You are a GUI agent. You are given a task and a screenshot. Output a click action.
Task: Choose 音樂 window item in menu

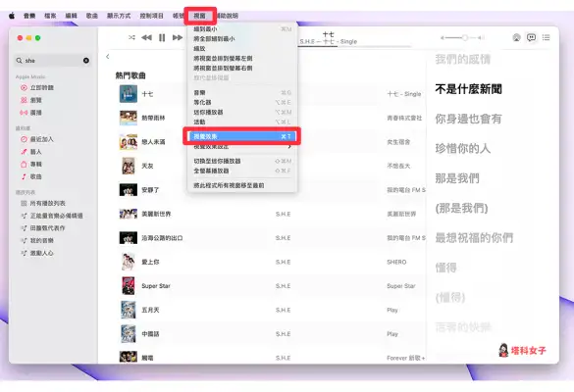tap(242, 92)
